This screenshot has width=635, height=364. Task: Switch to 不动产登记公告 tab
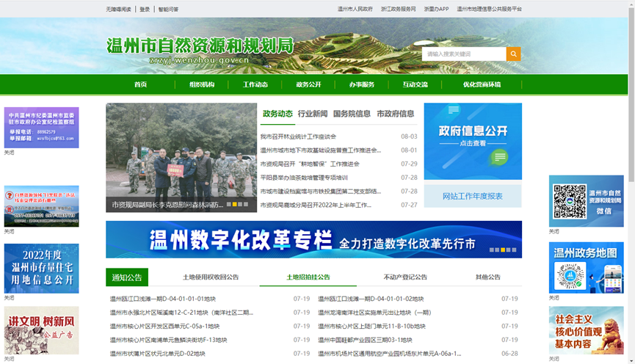point(405,277)
